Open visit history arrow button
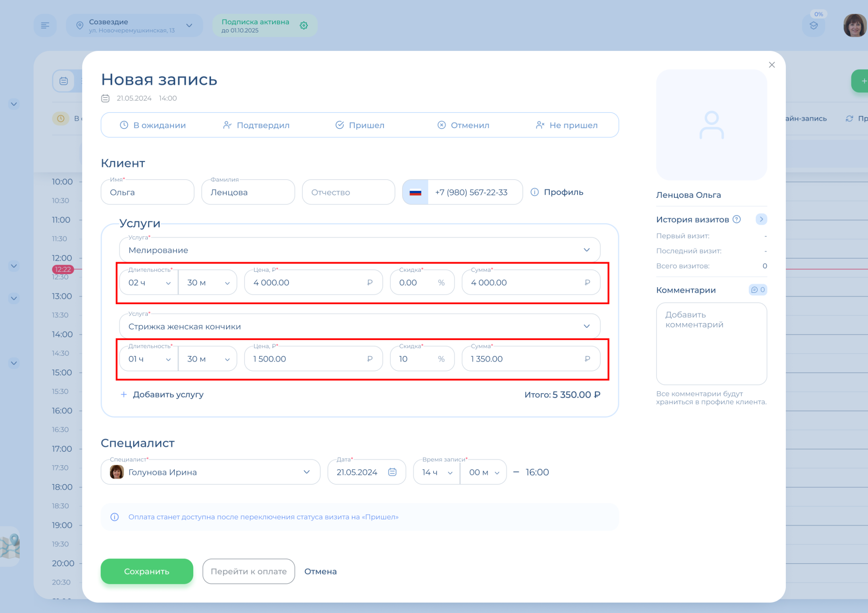This screenshot has width=868, height=613. (x=761, y=219)
